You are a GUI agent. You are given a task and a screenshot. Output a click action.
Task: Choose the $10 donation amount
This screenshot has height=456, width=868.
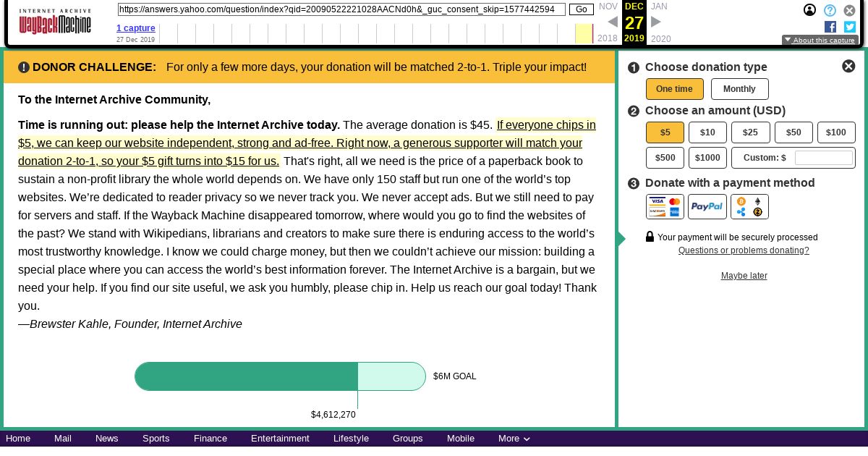click(x=707, y=132)
